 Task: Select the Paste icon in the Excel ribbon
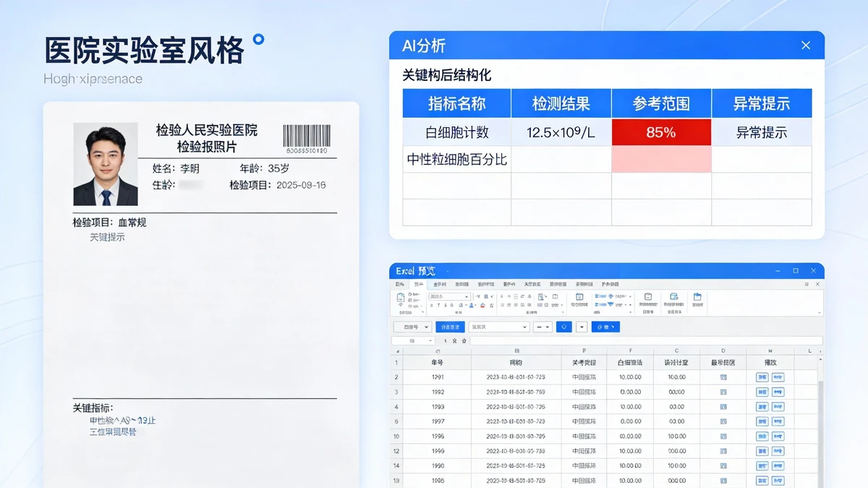tap(400, 298)
